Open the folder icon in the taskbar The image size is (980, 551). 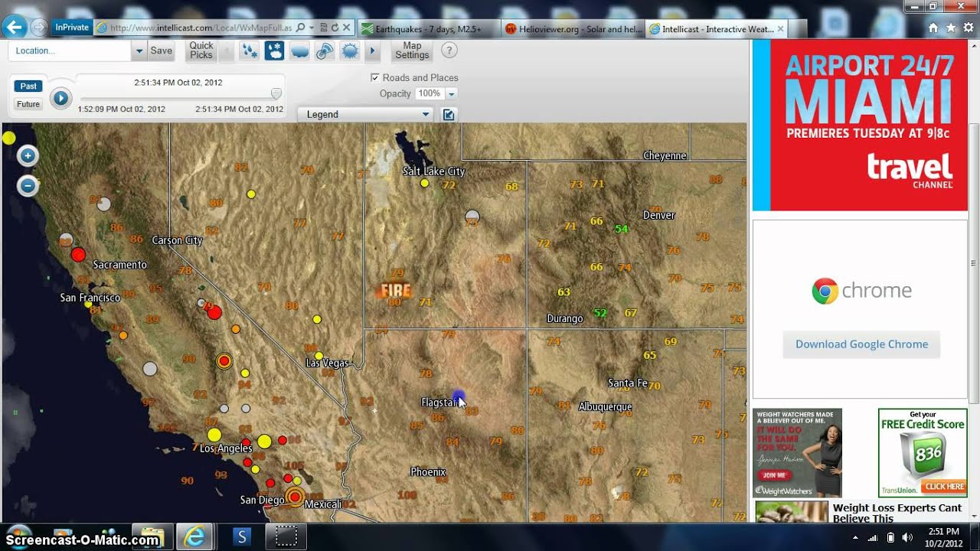[152, 536]
